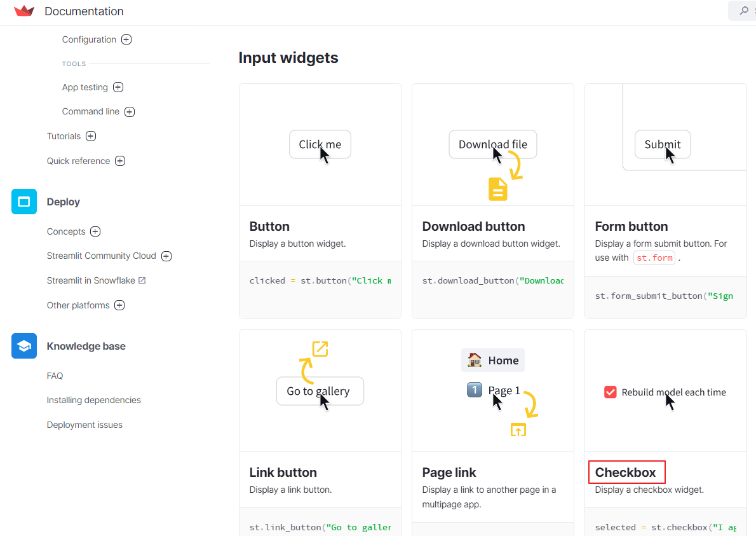Click 'Display a link button.' description
The image size is (756, 536).
pos(290,490)
